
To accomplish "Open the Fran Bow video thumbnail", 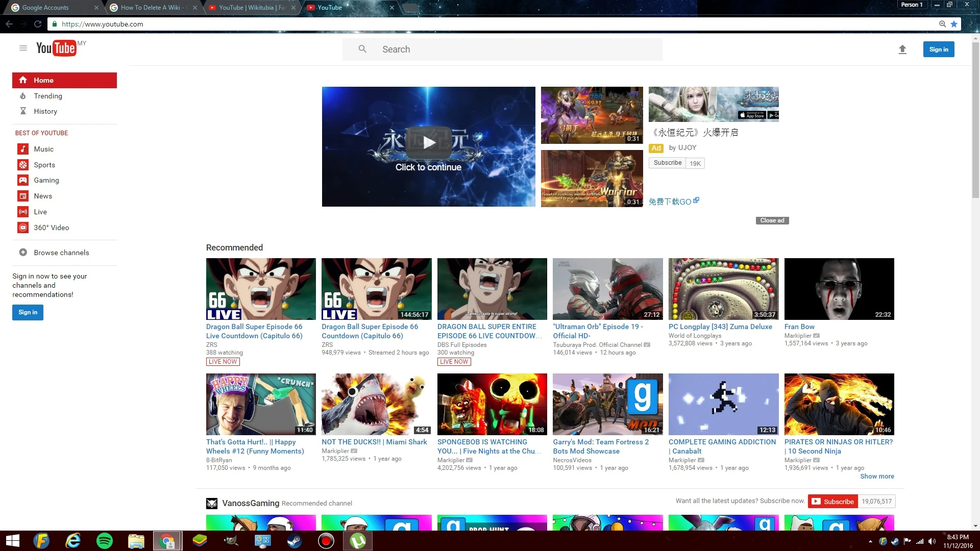I will coord(839,289).
